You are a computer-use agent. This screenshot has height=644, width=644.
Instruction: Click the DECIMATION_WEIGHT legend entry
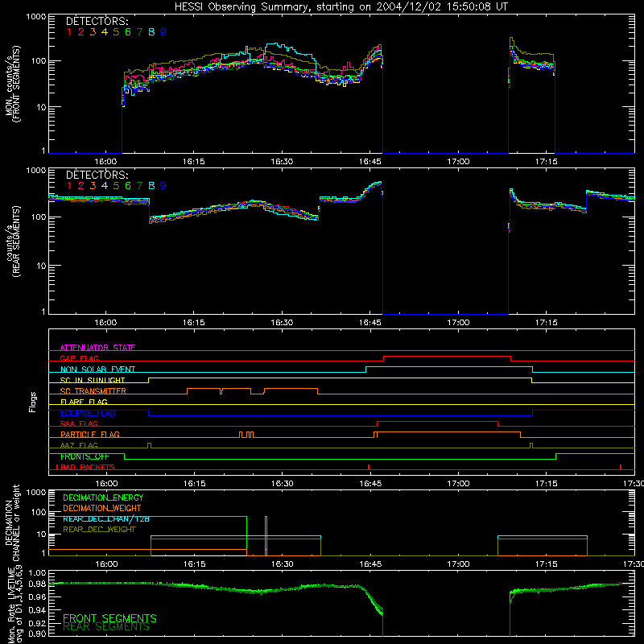(102, 508)
